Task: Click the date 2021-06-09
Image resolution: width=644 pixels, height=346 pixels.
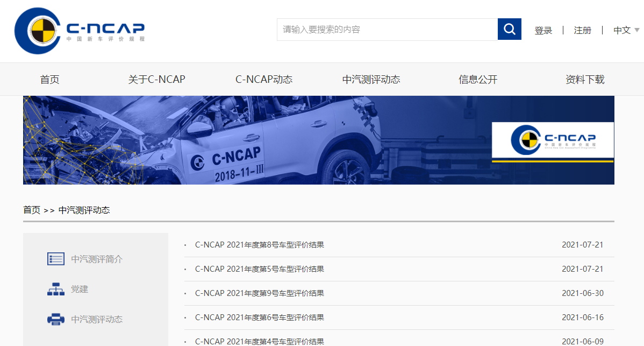Action: coord(582,342)
